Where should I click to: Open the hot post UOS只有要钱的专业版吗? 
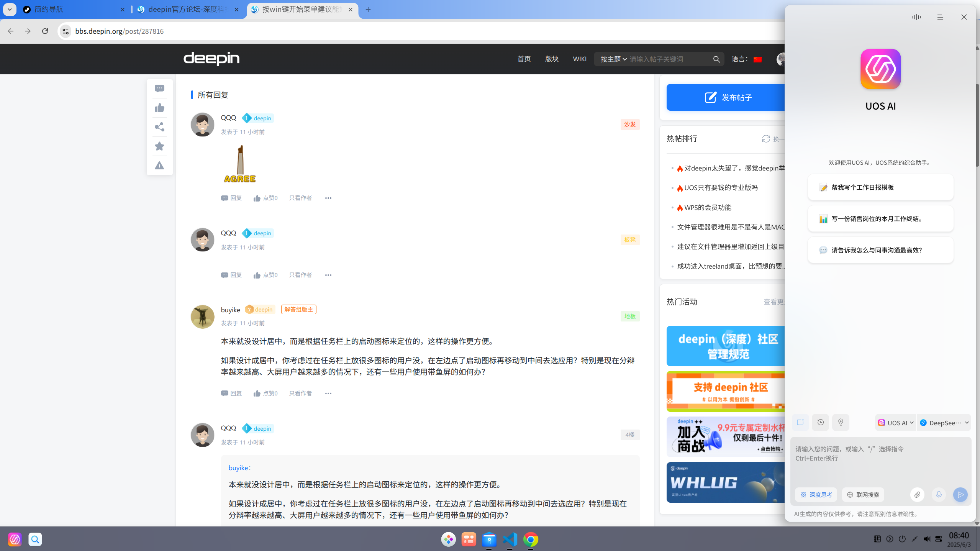(721, 188)
